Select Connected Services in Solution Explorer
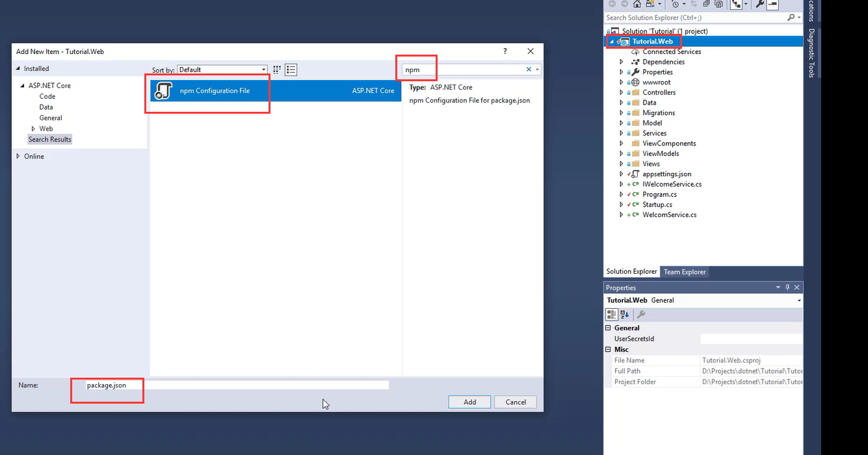The image size is (868, 455). [x=672, y=51]
